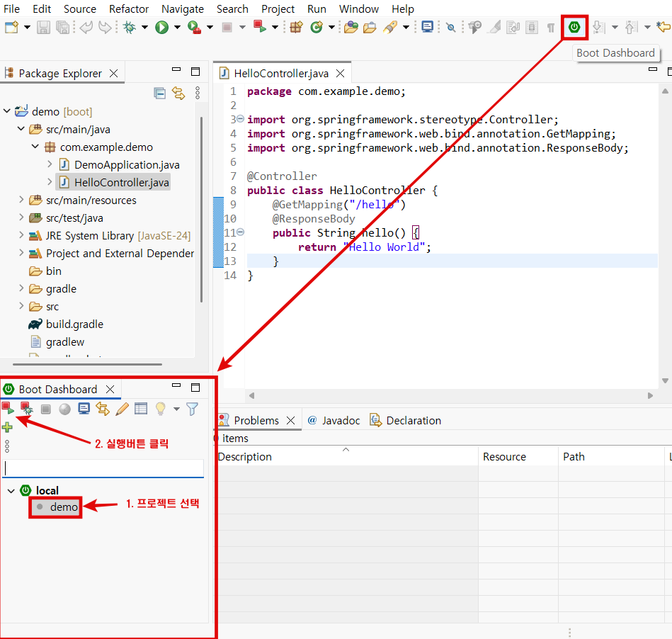The width and height of the screenshot is (672, 639).
Task: Click the green plus icon in Boot Dashboard
Action: (x=7, y=427)
